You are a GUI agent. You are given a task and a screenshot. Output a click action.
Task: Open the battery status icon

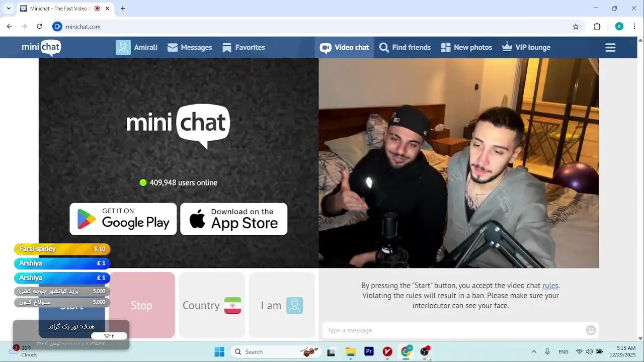599,352
